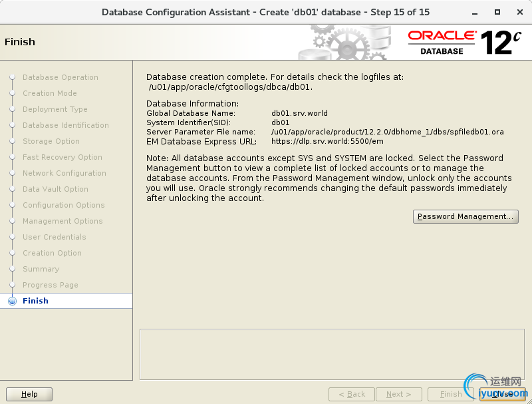The height and width of the screenshot is (404, 532).
Task: Select the Progress Page step
Action: tap(51, 285)
